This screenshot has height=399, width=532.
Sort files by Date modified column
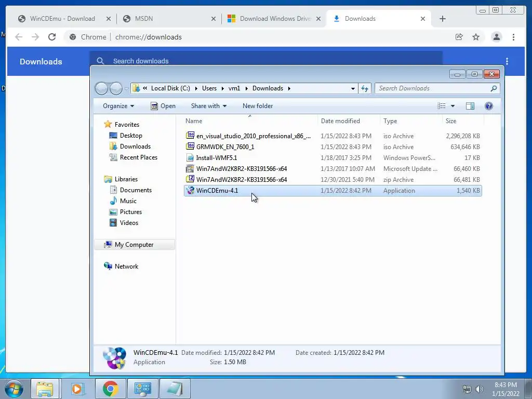(349, 121)
